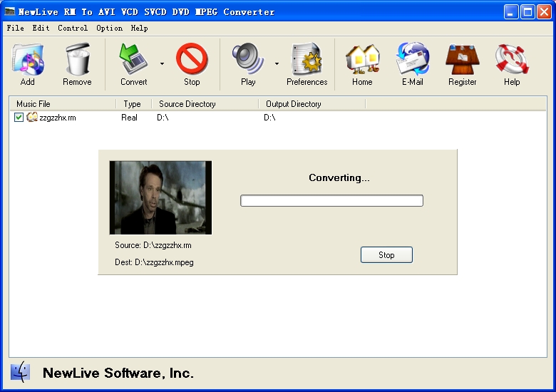Go to the Home page icon

pyautogui.click(x=362, y=59)
